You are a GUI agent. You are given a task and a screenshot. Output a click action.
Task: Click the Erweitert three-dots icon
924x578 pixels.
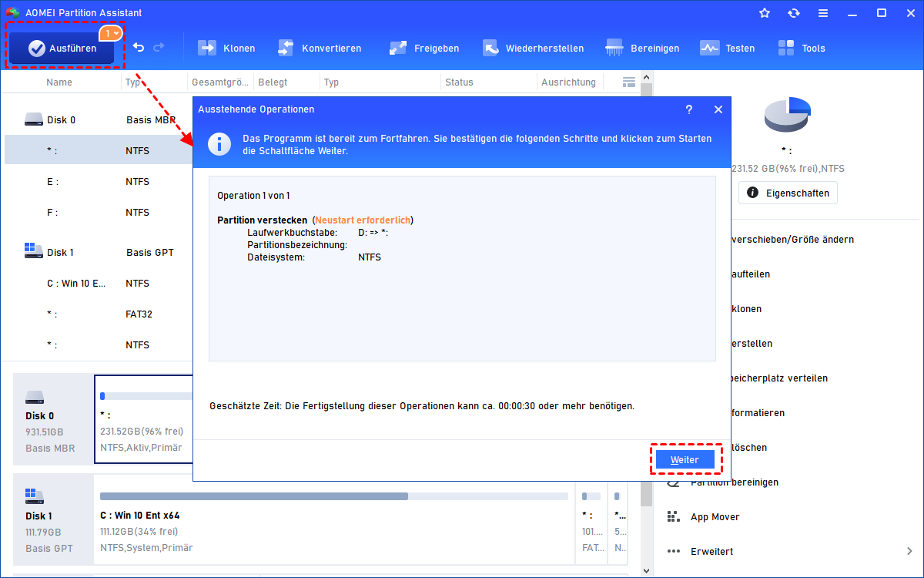[x=673, y=551]
